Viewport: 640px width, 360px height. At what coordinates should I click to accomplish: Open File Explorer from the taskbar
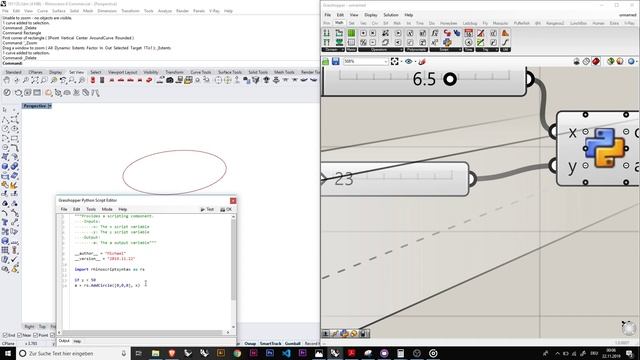click(156, 353)
